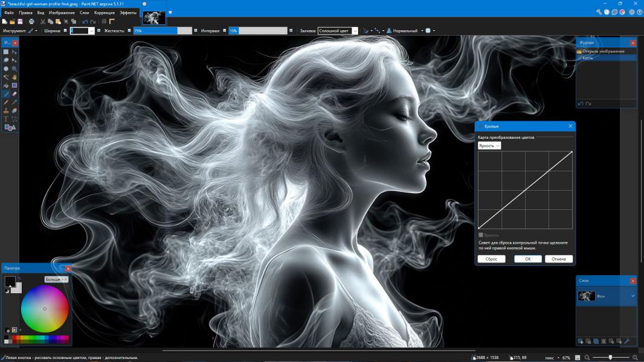Select the Paint Bucket fill tool
Image resolution: width=644 pixels, height=362 pixels.
(x=6, y=86)
